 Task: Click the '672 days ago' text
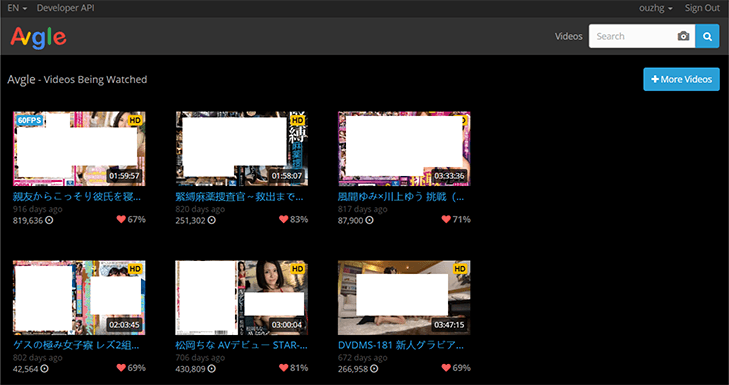tap(363, 358)
